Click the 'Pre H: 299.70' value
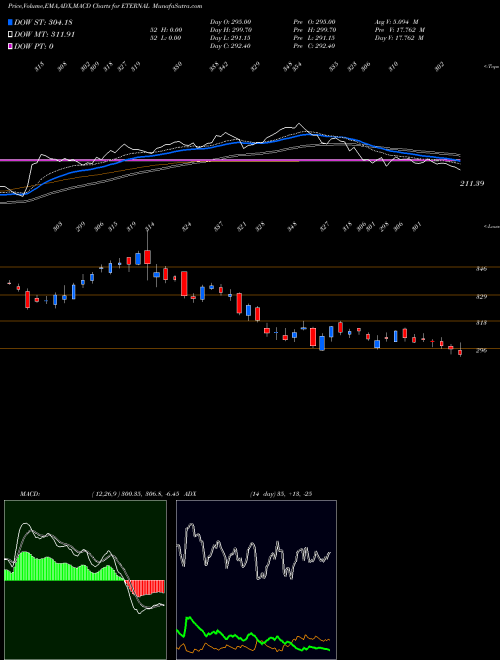This screenshot has height=660, width=500. pos(315,30)
